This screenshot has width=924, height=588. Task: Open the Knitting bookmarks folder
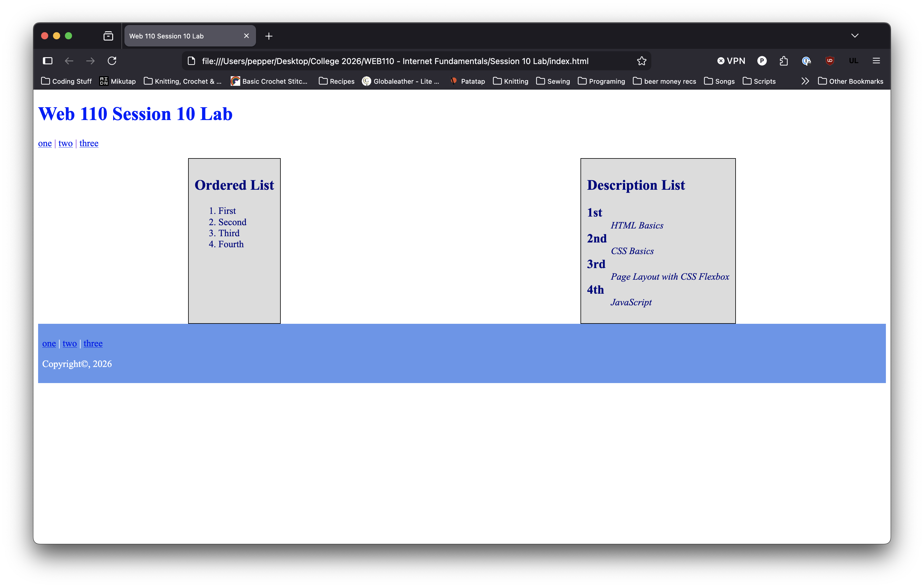tap(510, 81)
